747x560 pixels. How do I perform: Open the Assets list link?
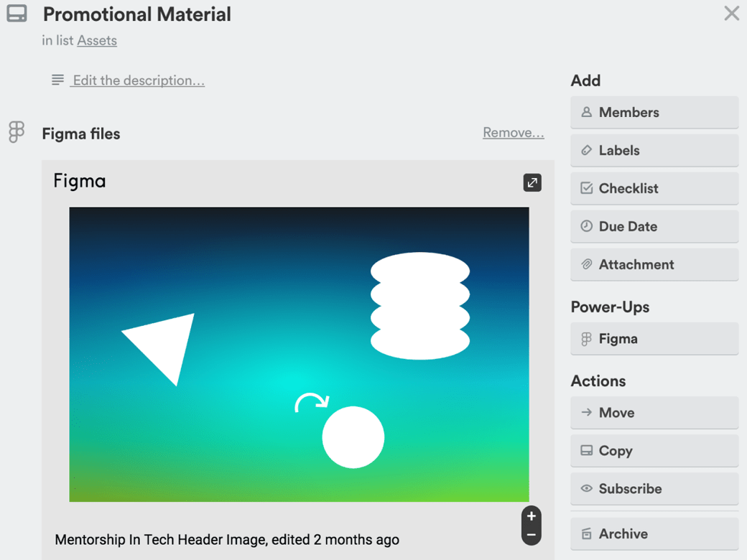(x=97, y=40)
